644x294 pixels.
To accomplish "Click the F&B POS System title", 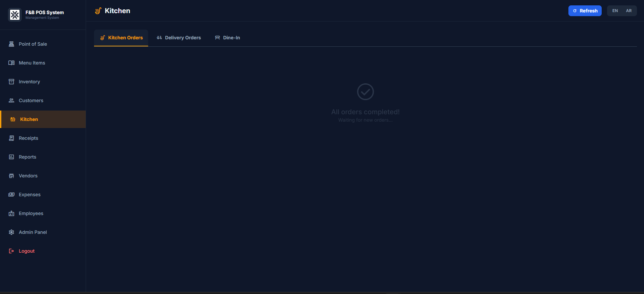I will pyautogui.click(x=45, y=12).
